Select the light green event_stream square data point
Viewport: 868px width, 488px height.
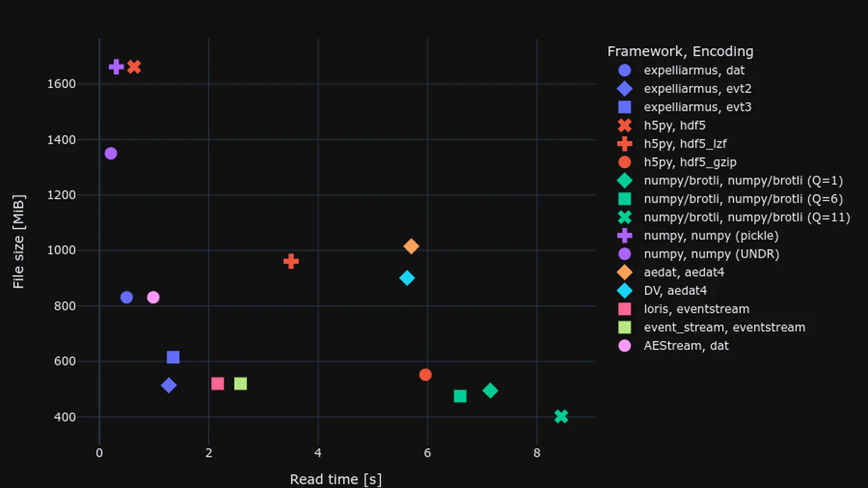[240, 384]
